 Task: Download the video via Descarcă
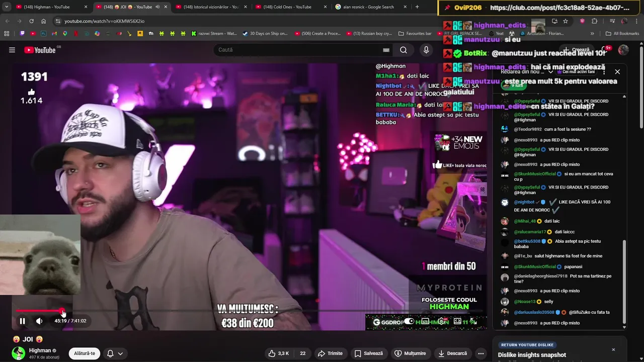coord(452,353)
